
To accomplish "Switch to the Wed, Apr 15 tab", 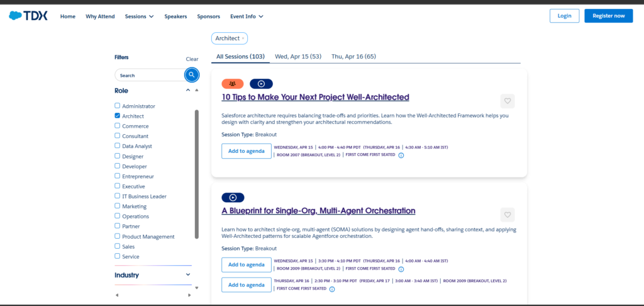I will pyautogui.click(x=298, y=57).
